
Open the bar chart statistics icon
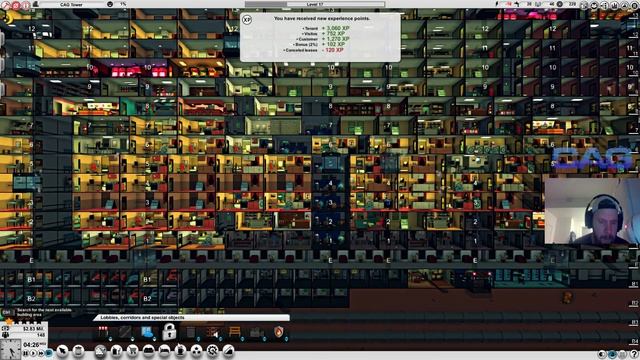[x=615, y=5]
